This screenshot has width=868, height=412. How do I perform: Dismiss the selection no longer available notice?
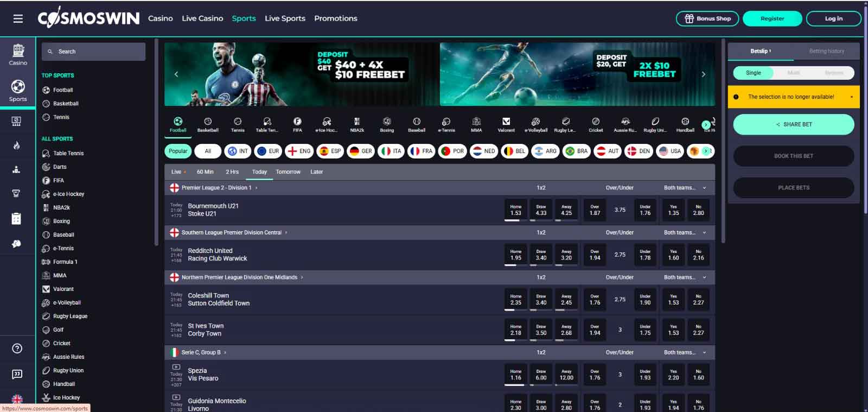click(x=851, y=97)
